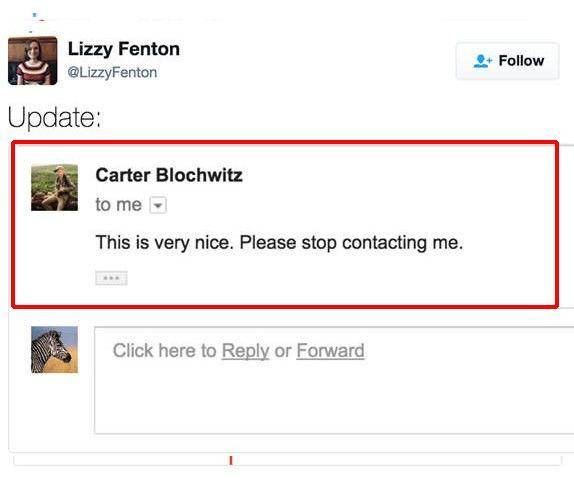Open Lizzy Fenton's profile picture

(33, 61)
